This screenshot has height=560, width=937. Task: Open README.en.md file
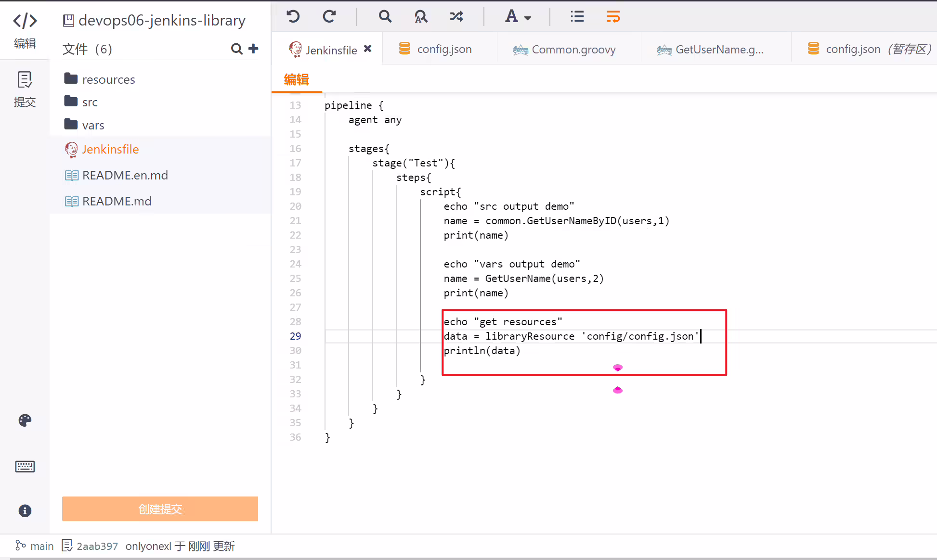coord(116,176)
